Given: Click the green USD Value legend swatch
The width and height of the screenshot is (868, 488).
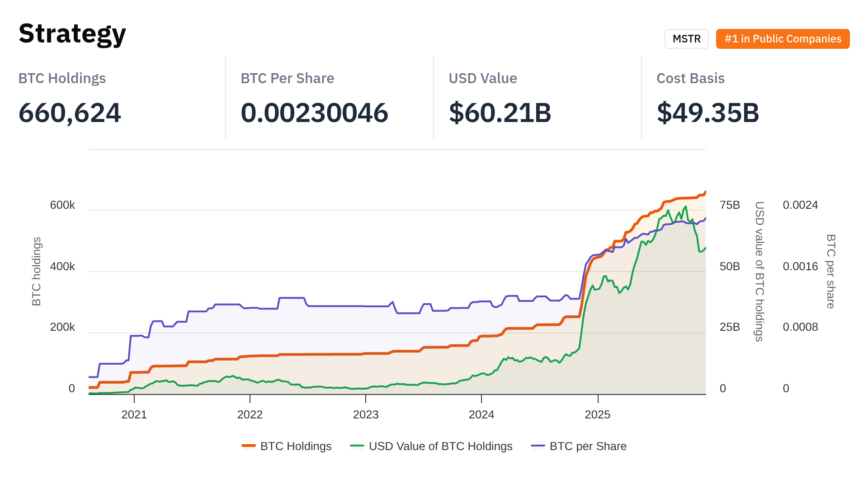Looking at the screenshot, I should (x=357, y=446).
